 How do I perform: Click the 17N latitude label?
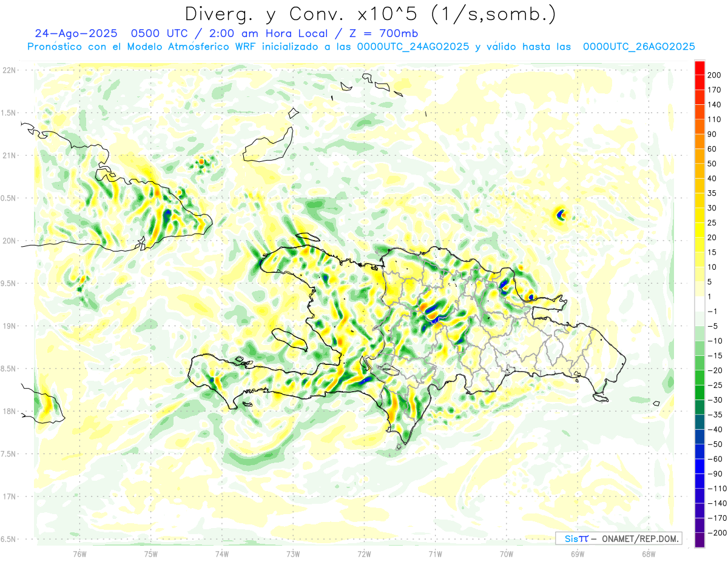click(x=8, y=497)
